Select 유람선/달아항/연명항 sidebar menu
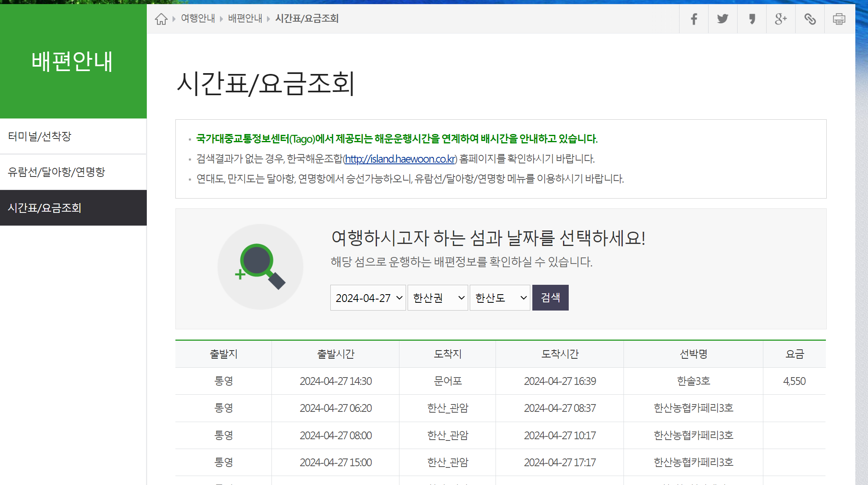 (x=56, y=172)
